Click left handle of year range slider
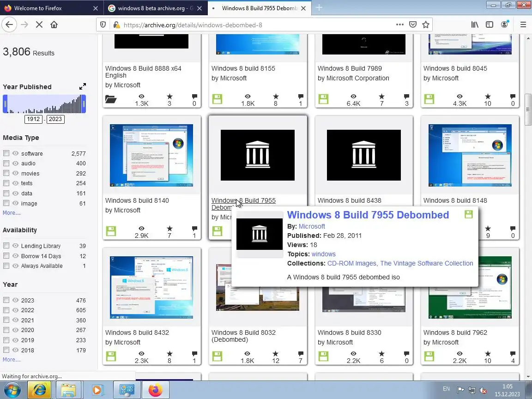Screen dimensions: 532x399 click(x=5, y=104)
